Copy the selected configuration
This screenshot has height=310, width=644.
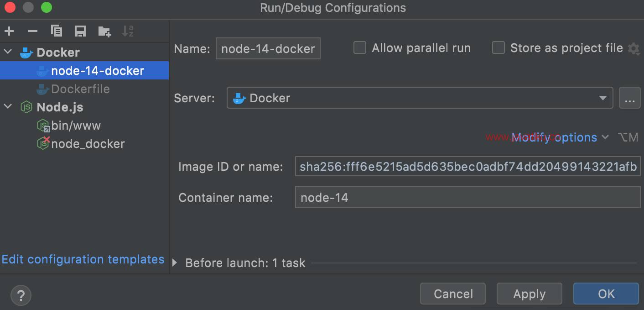coord(57,31)
